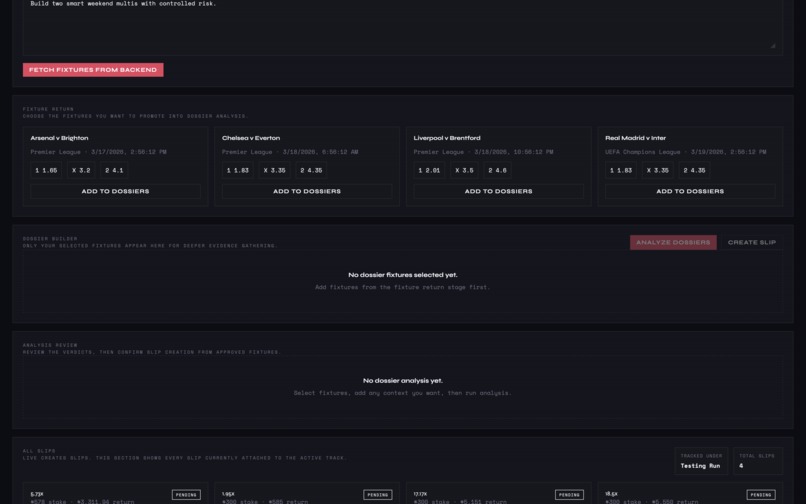806x504 pixels.
Task: Select away odds 4.1 for Arsenal v Brighton
Action: click(114, 170)
